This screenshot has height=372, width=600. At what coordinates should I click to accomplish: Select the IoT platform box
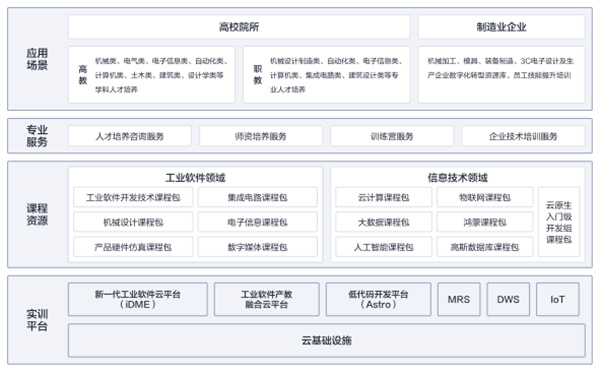(558, 299)
